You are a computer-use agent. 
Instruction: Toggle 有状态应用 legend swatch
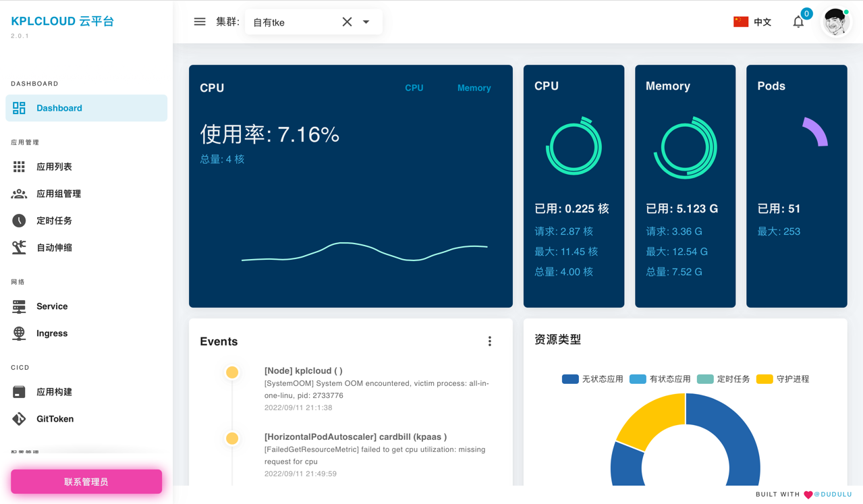638,379
